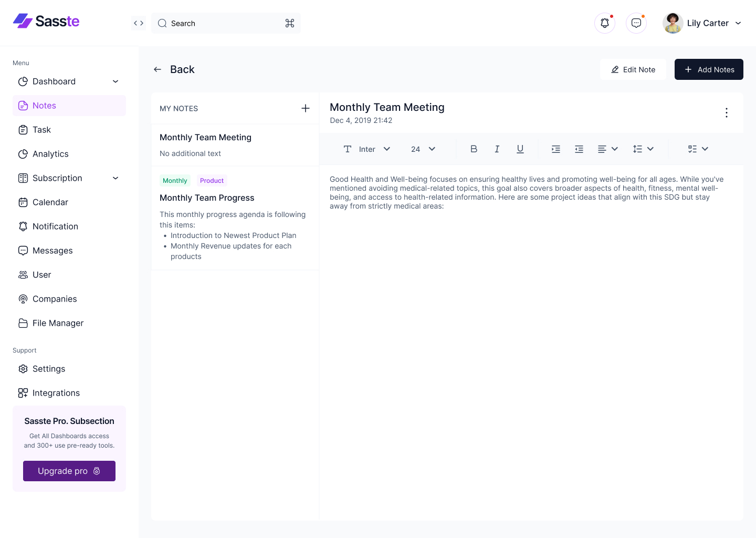
Task: Select the green Monthly tag
Action: tap(175, 180)
